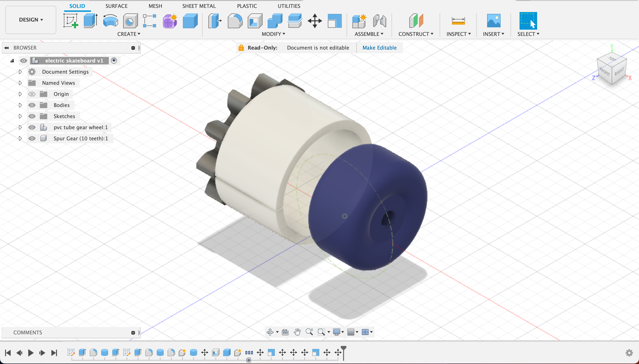Image resolution: width=639 pixels, height=364 pixels.
Task: Click the Hole tool icon
Action: (x=130, y=21)
